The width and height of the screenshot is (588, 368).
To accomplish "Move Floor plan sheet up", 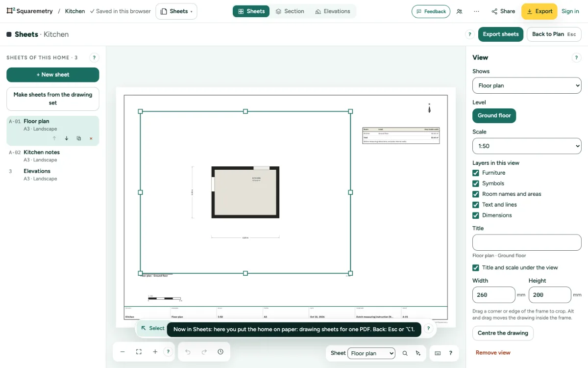I will coord(54,138).
